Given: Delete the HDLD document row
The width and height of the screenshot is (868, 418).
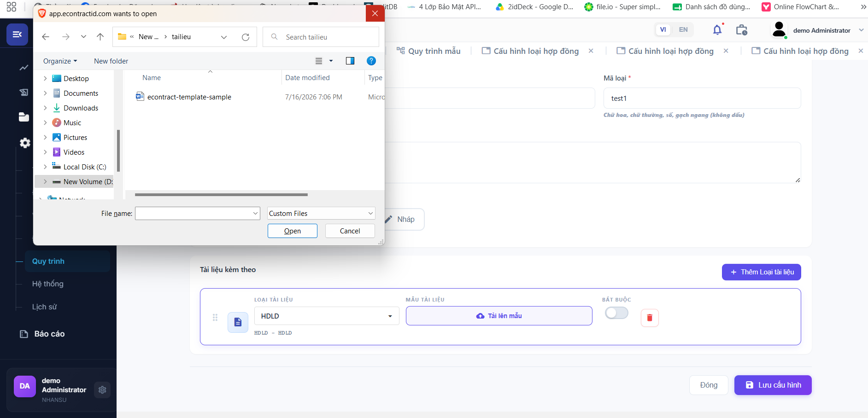Looking at the screenshot, I should tap(650, 318).
